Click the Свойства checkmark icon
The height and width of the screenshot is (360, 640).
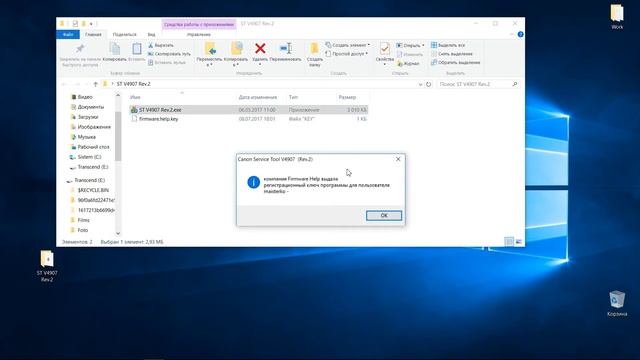384,49
